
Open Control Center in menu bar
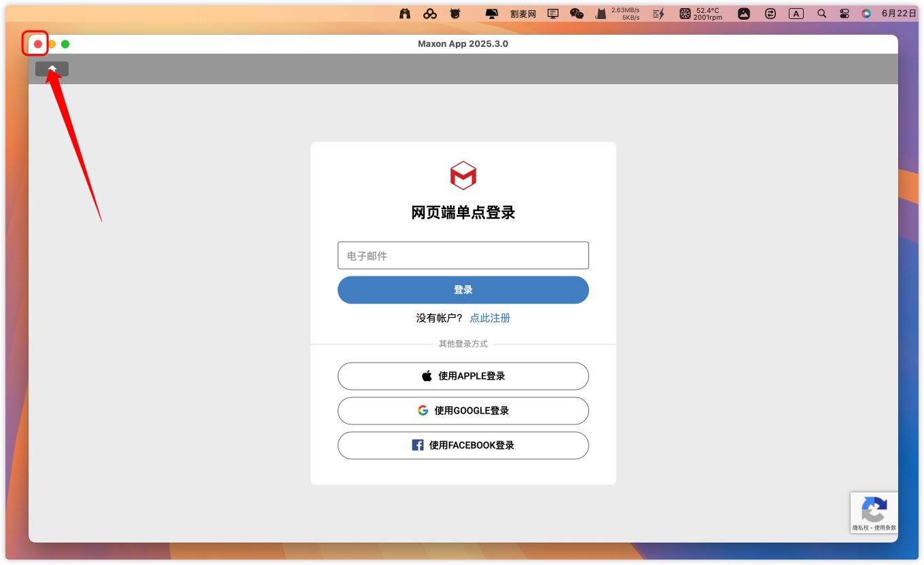click(x=844, y=14)
